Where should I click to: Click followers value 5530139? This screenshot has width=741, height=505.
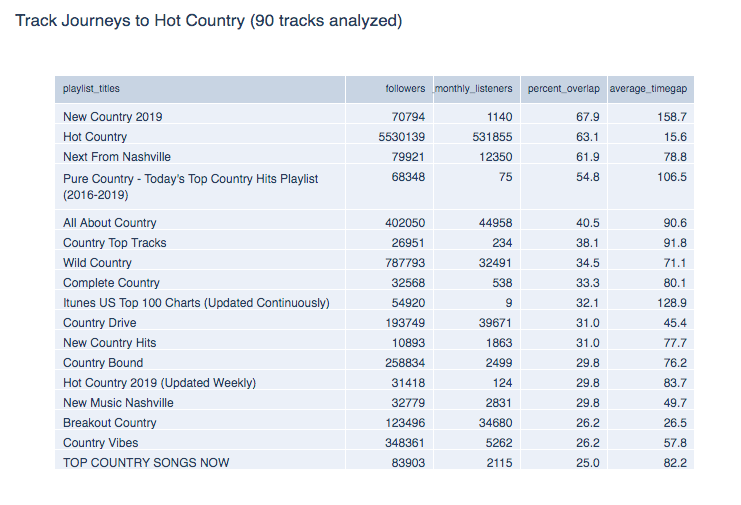click(402, 137)
